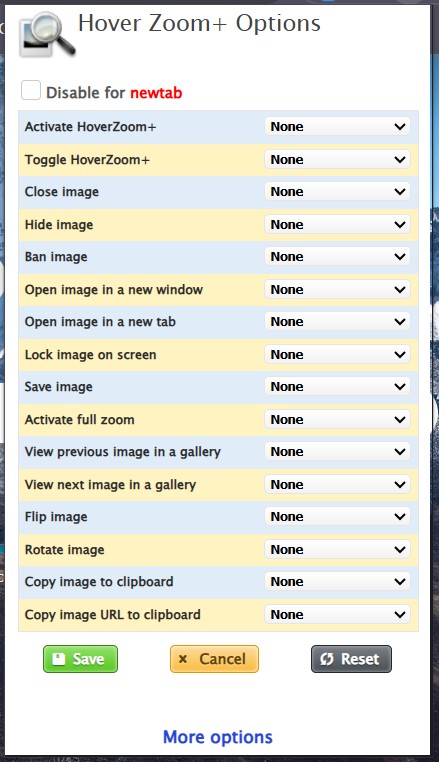This screenshot has height=762, width=439.
Task: Open dropdown for Open image in a new tab
Action: click(x=337, y=322)
